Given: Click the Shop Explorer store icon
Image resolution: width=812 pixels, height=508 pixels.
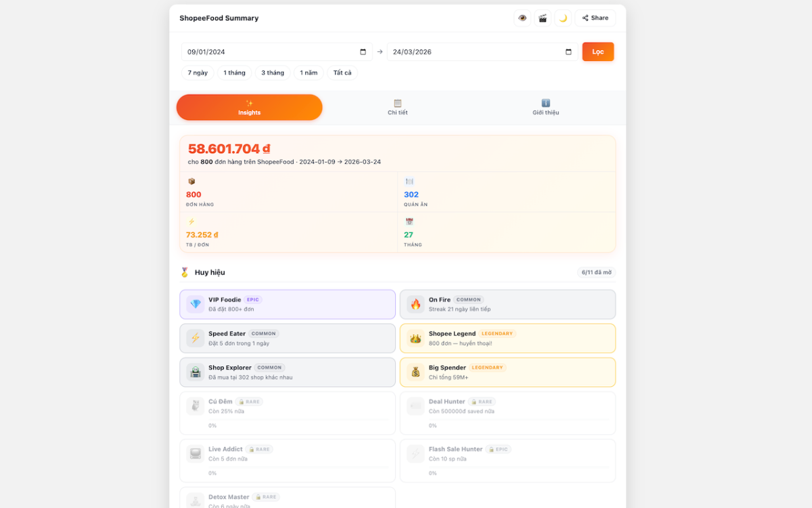Looking at the screenshot, I should pyautogui.click(x=196, y=372).
